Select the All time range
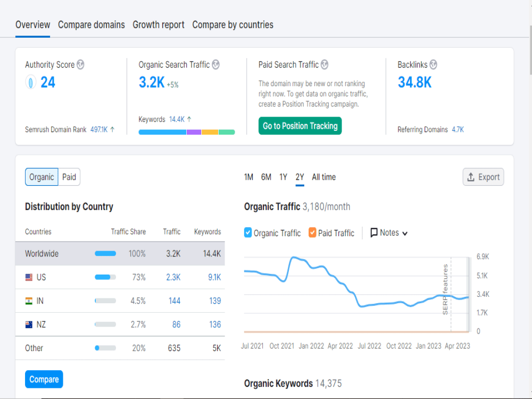This screenshot has height=399, width=532. point(323,177)
